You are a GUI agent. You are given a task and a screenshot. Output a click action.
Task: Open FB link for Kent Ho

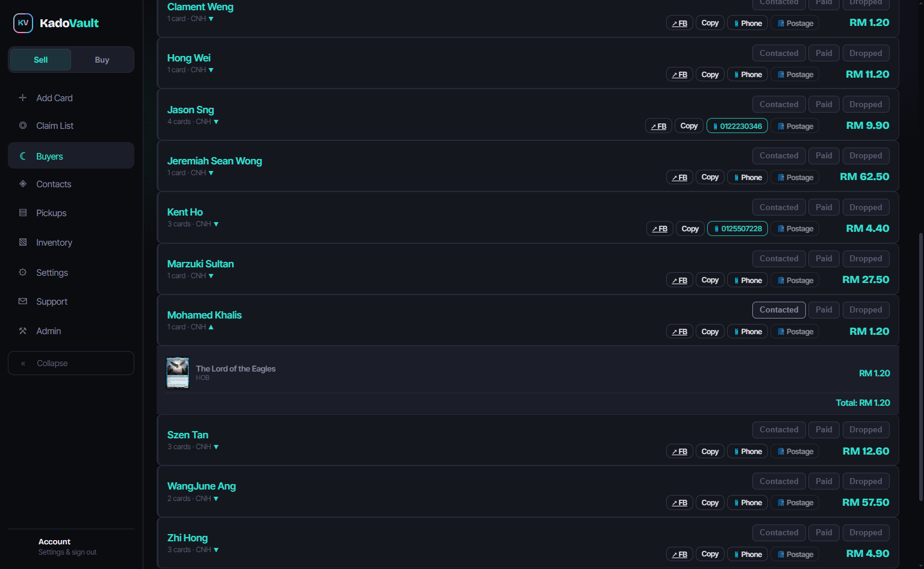click(x=660, y=229)
